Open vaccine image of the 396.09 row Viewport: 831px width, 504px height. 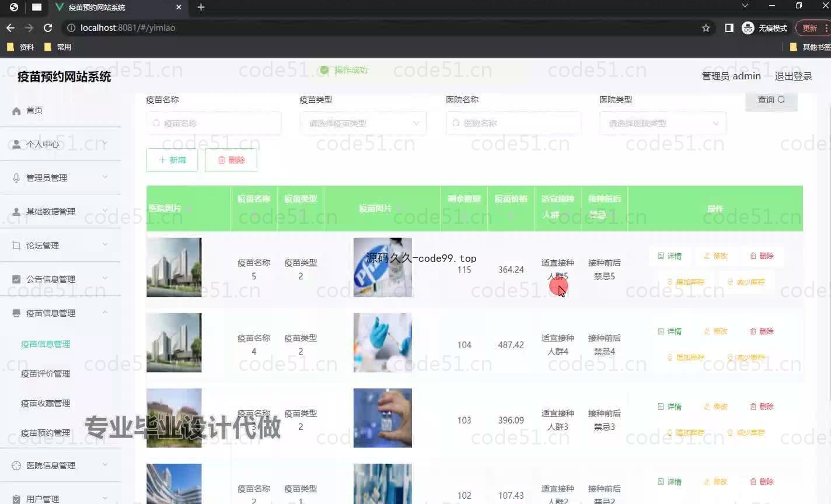pos(382,418)
